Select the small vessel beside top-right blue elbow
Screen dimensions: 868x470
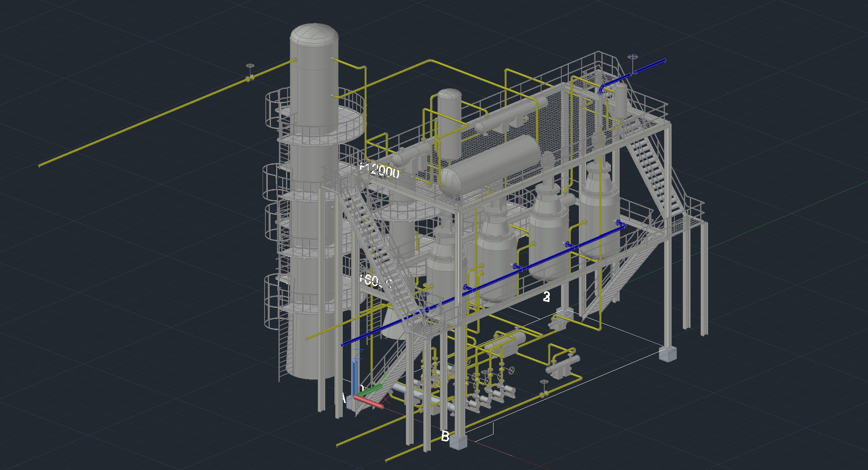pyautogui.click(x=620, y=101)
